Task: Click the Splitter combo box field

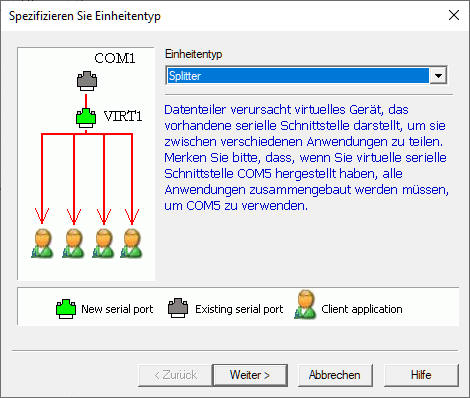Action: [306, 76]
